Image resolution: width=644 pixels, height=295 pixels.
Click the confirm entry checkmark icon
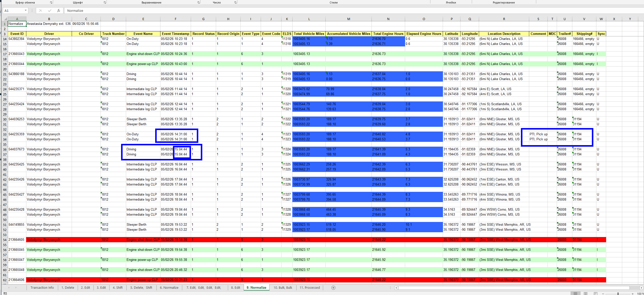pyautogui.click(x=50, y=11)
